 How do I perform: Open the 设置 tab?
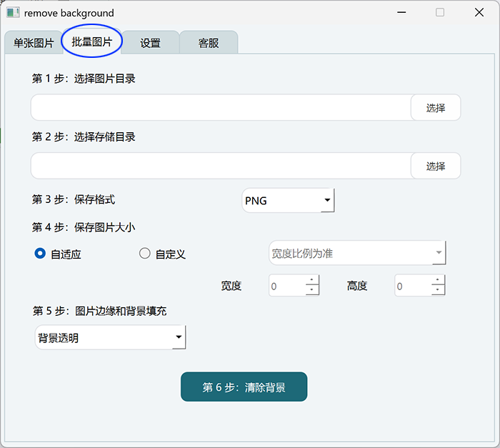pyautogui.click(x=150, y=42)
